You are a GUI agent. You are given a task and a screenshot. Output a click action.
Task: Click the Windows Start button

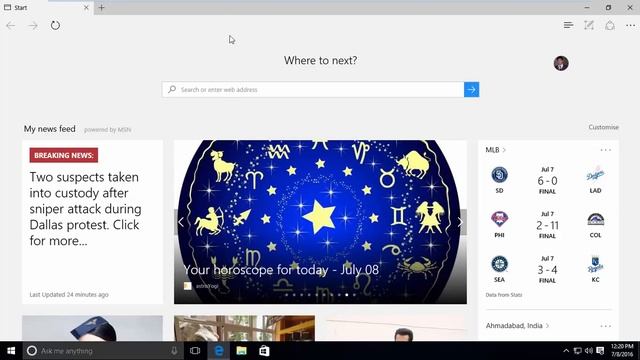[x=11, y=351]
